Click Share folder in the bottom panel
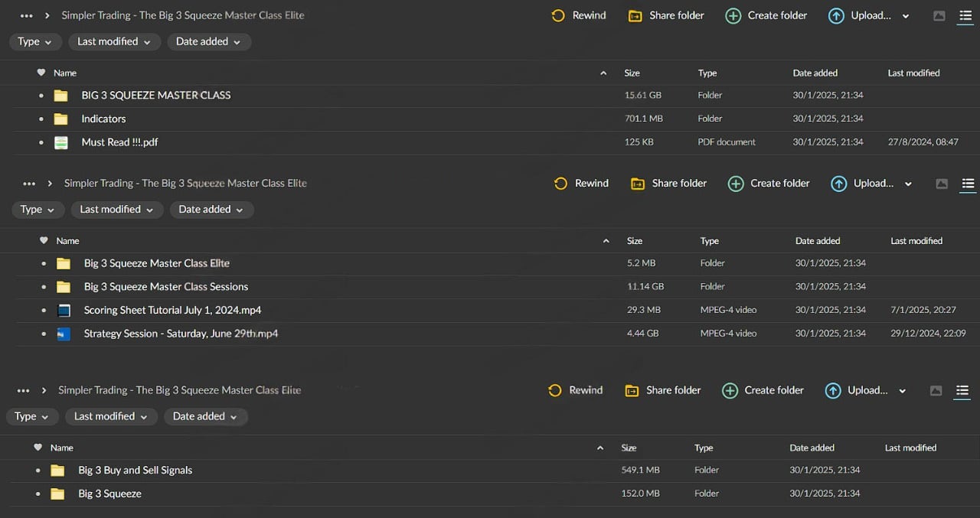The height and width of the screenshot is (518, 980). point(663,390)
